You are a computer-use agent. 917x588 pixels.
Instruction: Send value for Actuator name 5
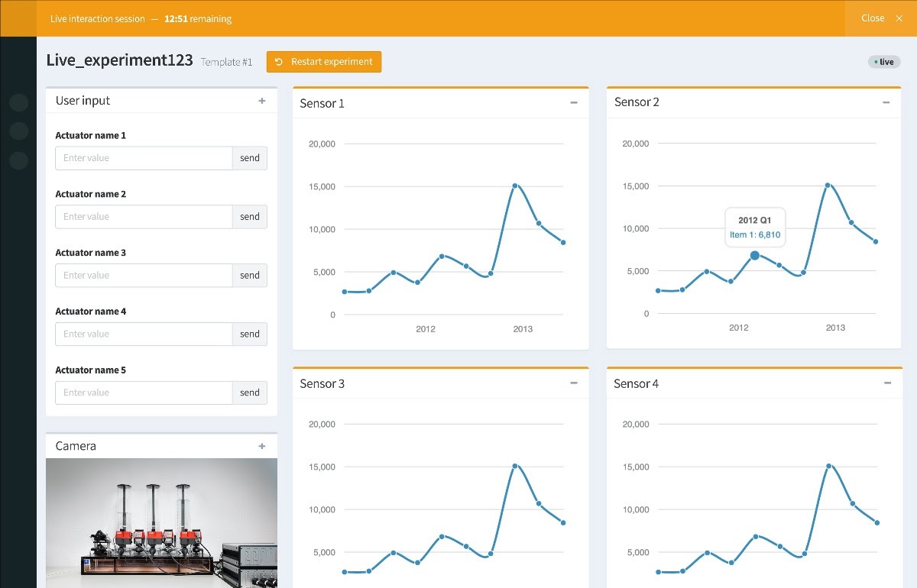(x=250, y=393)
